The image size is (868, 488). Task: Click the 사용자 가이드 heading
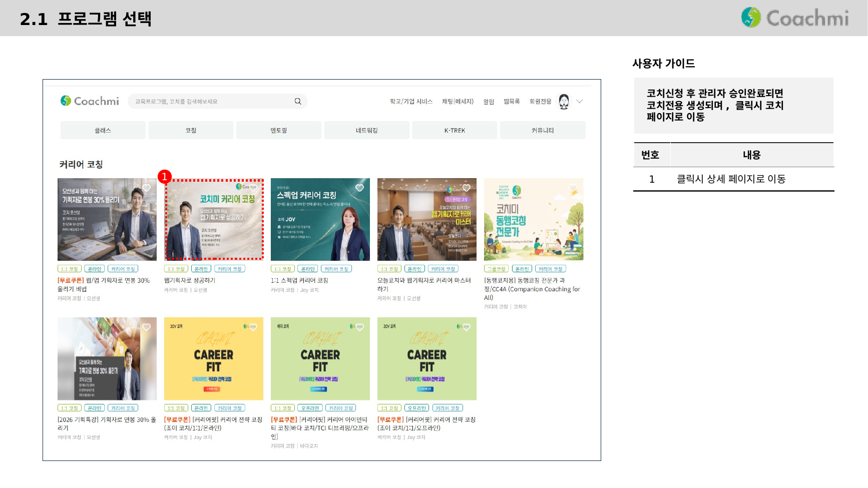tap(664, 64)
